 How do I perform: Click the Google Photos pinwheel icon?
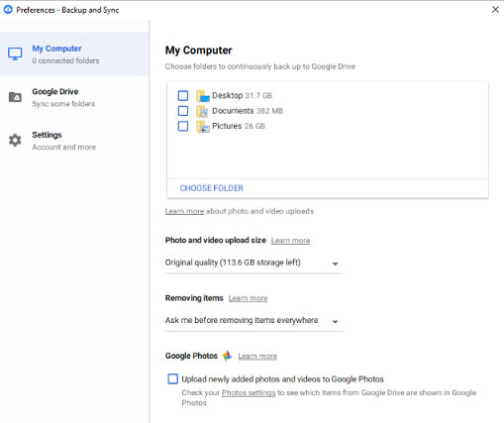227,356
